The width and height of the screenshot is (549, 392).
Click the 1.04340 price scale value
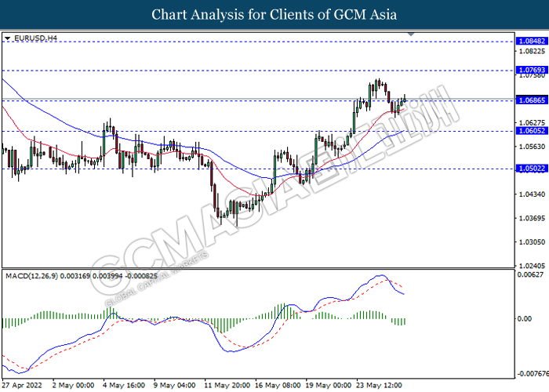coord(532,194)
